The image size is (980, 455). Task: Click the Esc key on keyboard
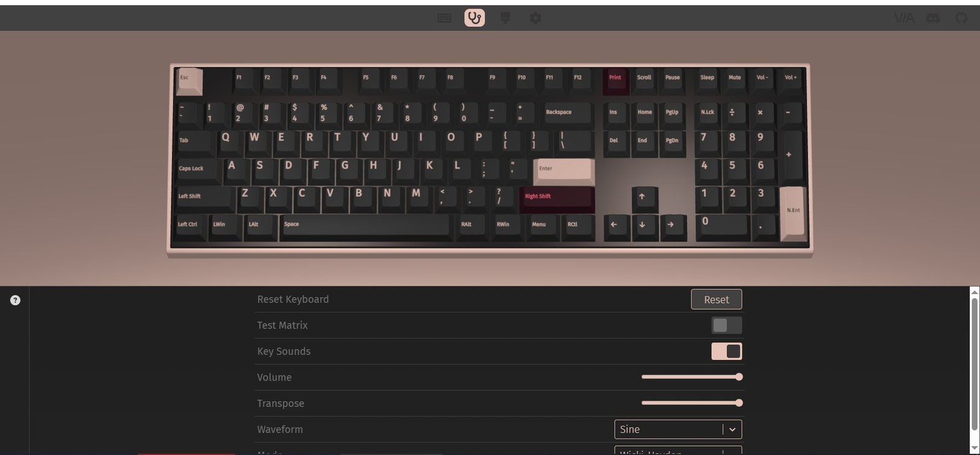pos(189,81)
